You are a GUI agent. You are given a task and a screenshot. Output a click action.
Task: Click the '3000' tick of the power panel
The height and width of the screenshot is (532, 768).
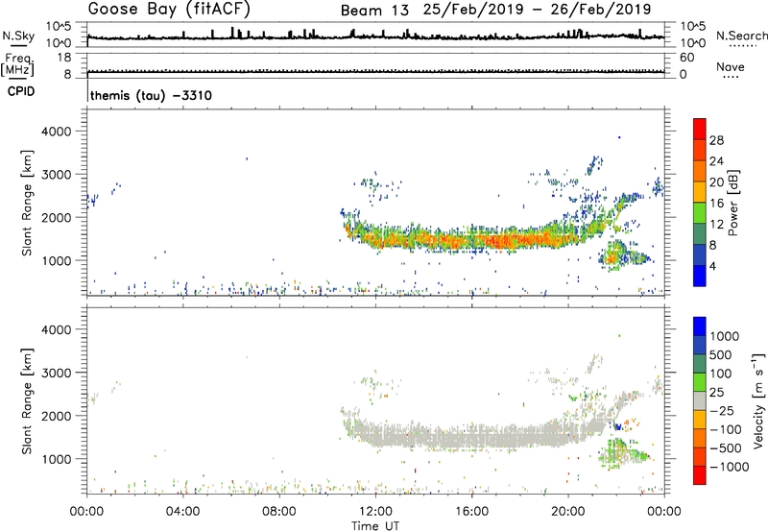(57, 175)
